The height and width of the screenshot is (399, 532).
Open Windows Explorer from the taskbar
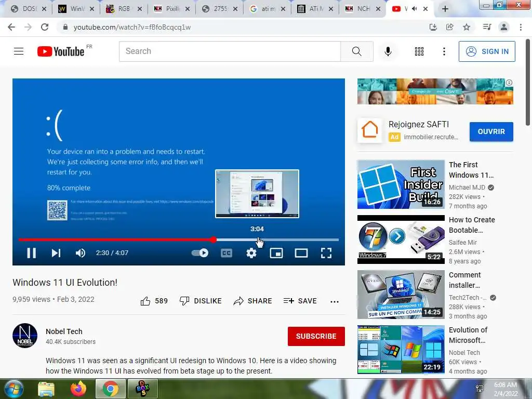coord(46,389)
